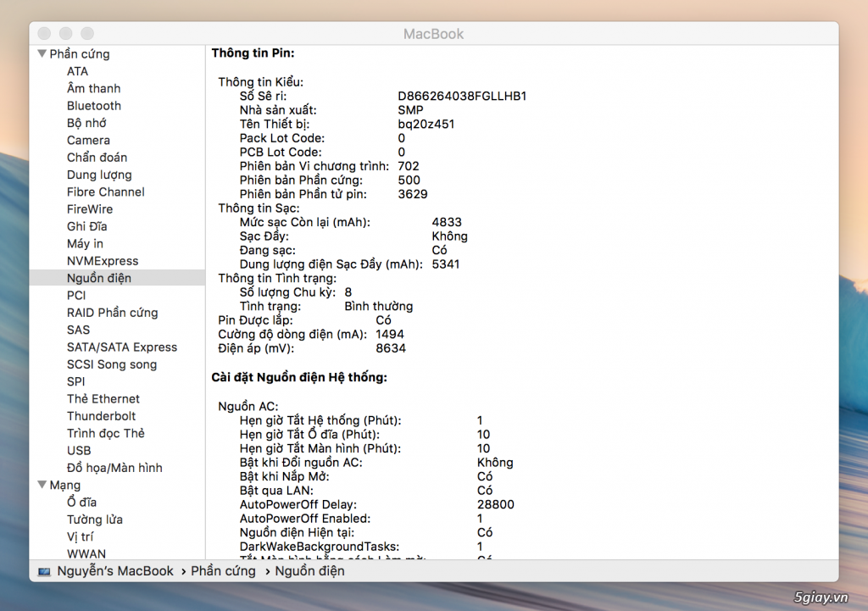868x611 pixels.
Task: Click voltage value 8634
Action: pos(390,348)
